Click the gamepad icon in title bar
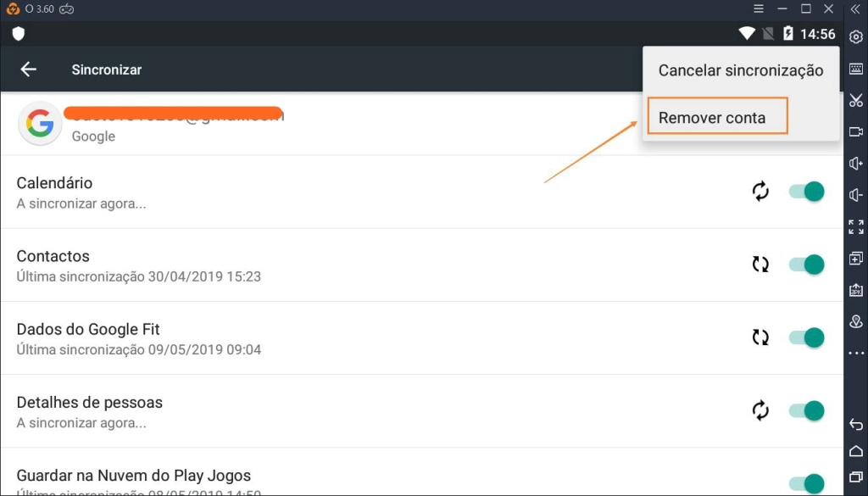This screenshot has height=496, width=868. point(67,9)
